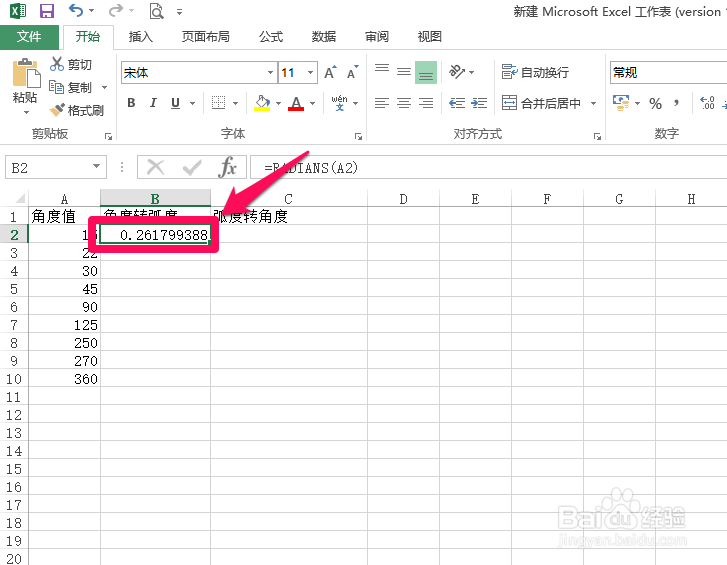
Task: Click the increase indent icon
Action: click(x=479, y=103)
